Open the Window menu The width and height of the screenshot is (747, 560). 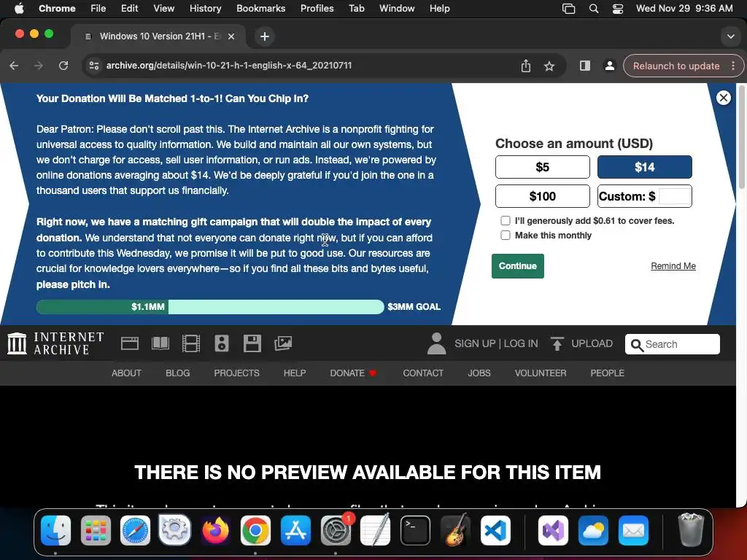[x=397, y=9]
